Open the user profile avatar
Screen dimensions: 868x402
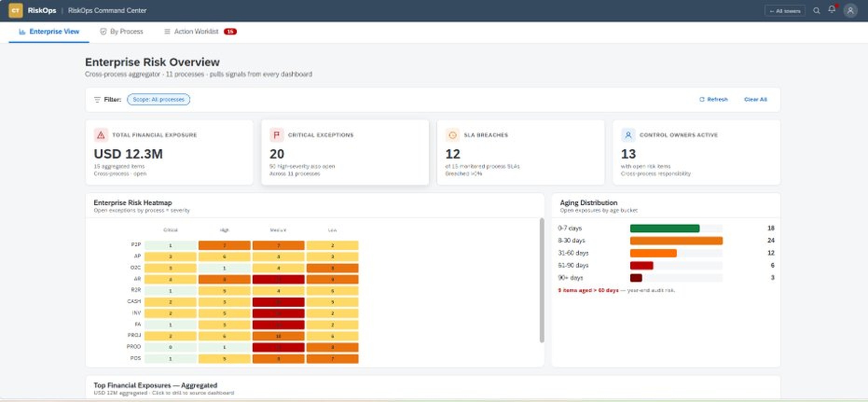[850, 11]
